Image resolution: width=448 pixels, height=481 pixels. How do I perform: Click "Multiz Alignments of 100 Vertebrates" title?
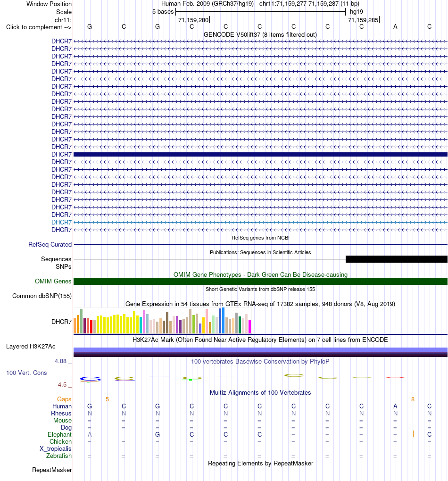[260, 393]
